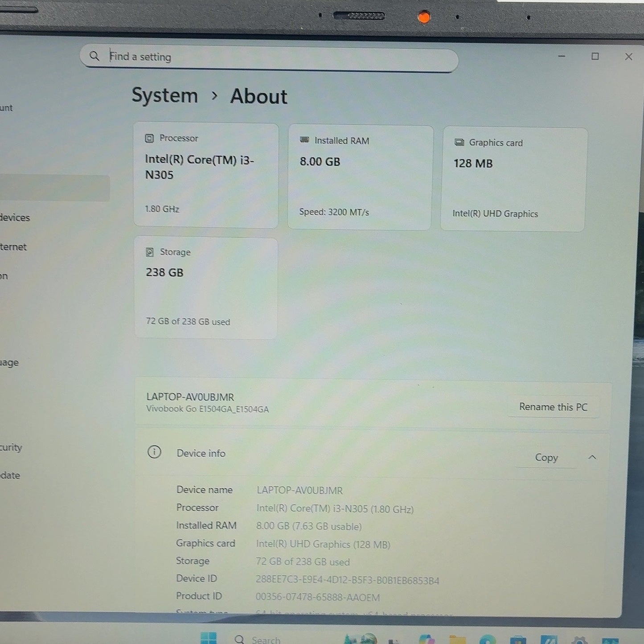The image size is (644, 644).
Task: Click the 'Product ID' label
Action: tap(199, 596)
